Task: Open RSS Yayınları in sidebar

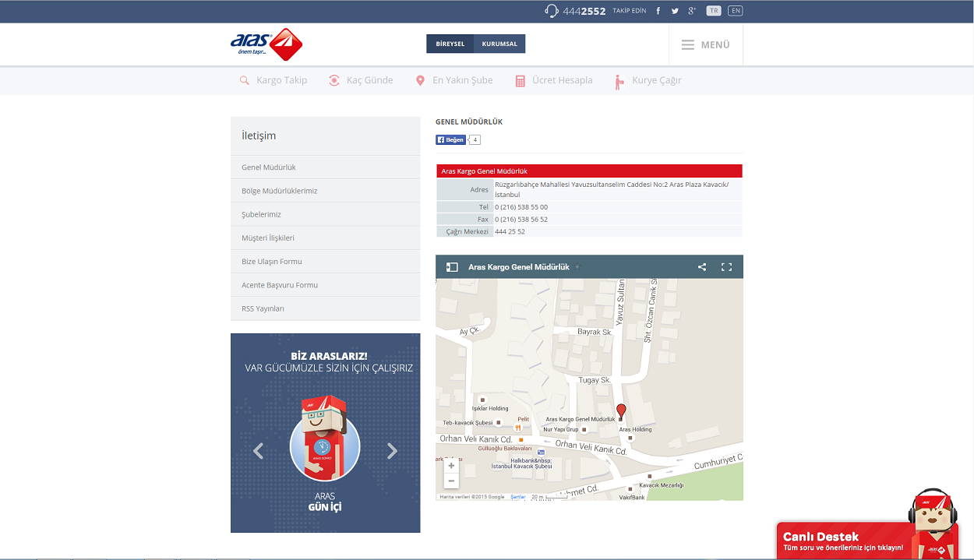Action: pyautogui.click(x=325, y=308)
